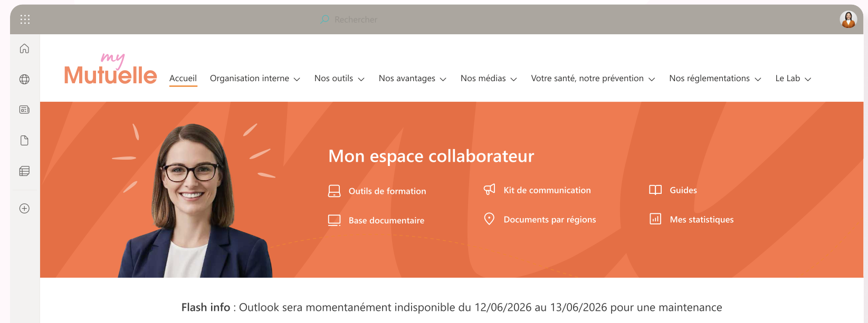
Task: Expand the Organisation interne dropdown
Action: point(255,79)
